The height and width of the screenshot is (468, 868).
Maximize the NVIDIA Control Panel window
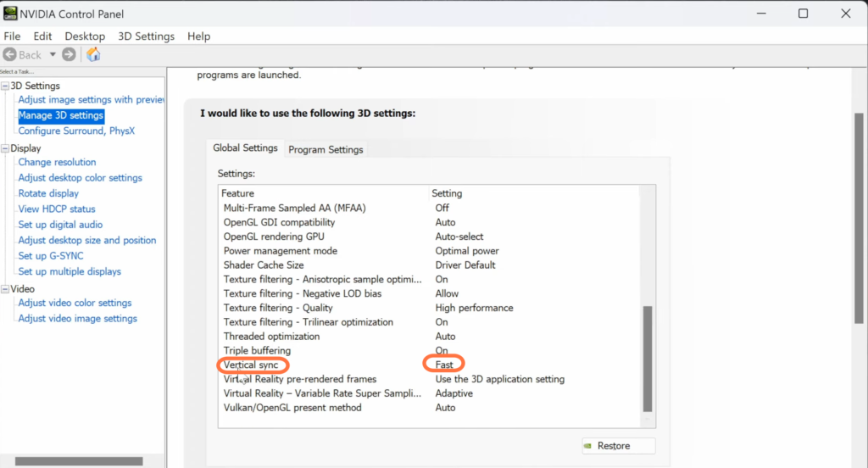coord(804,14)
